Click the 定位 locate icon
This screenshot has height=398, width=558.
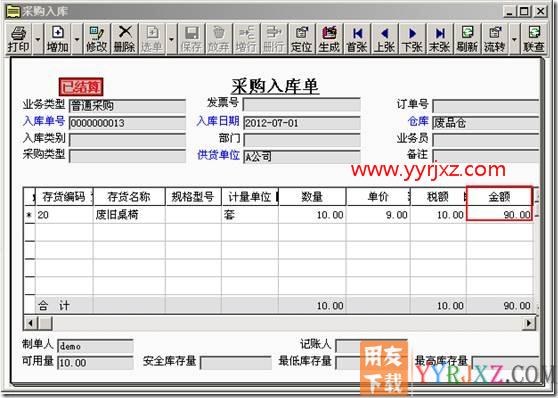pos(301,39)
